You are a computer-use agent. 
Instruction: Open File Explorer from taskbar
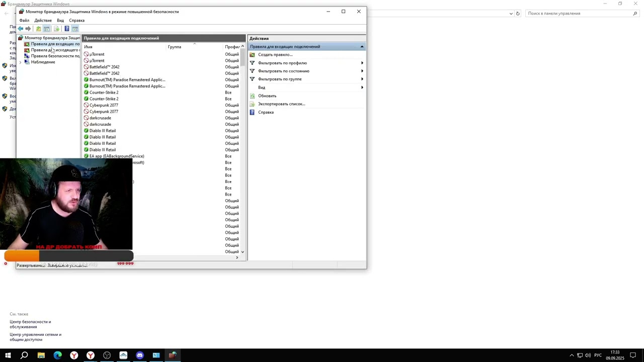click(x=41, y=355)
